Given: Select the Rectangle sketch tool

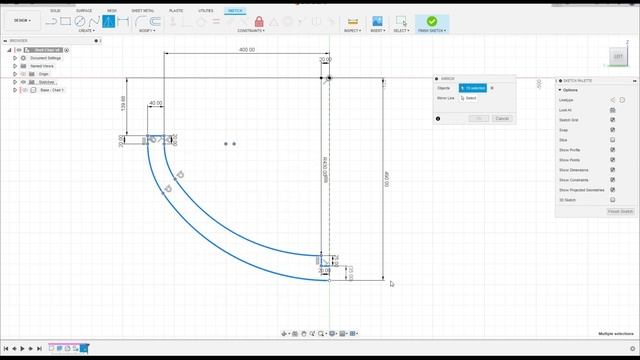Looking at the screenshot, I should coord(65,21).
